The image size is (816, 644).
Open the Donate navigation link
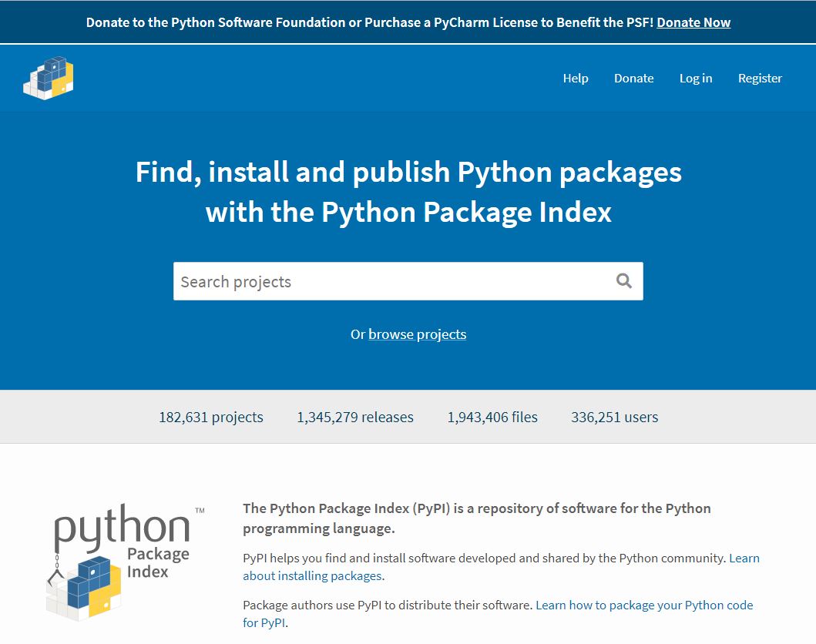point(633,78)
